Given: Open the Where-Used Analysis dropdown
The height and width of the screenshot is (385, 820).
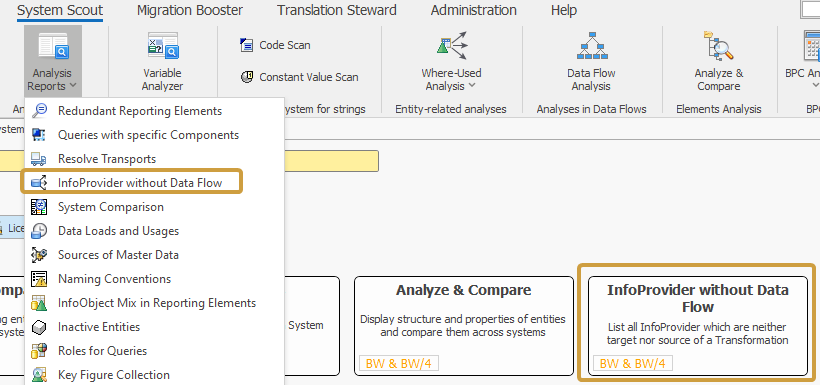Looking at the screenshot, I should point(451,62).
